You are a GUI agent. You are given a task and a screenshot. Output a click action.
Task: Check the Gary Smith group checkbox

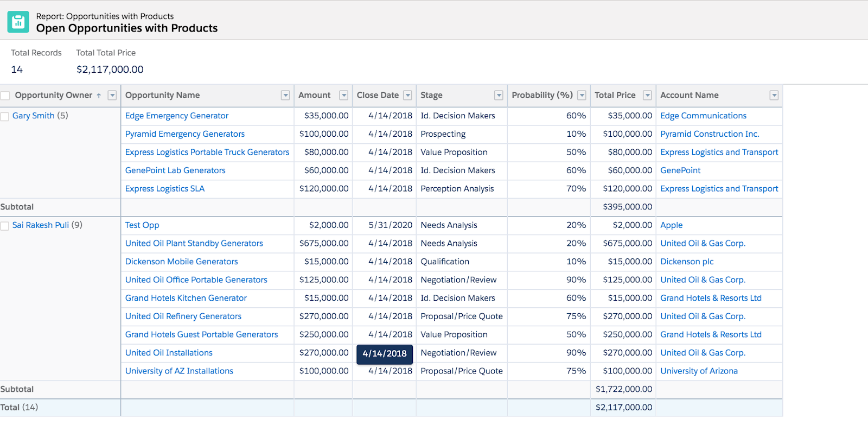(5, 117)
